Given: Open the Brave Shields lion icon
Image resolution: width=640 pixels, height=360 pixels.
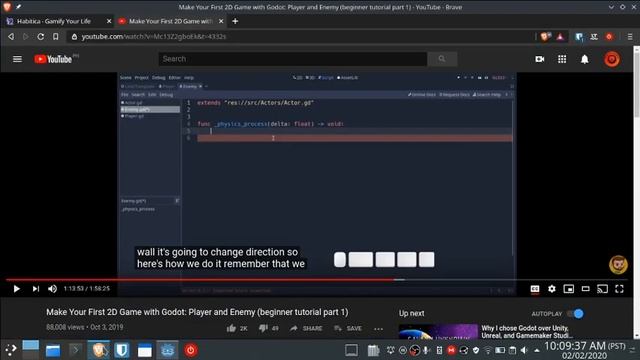Looking at the screenshot, I should (x=545, y=36).
